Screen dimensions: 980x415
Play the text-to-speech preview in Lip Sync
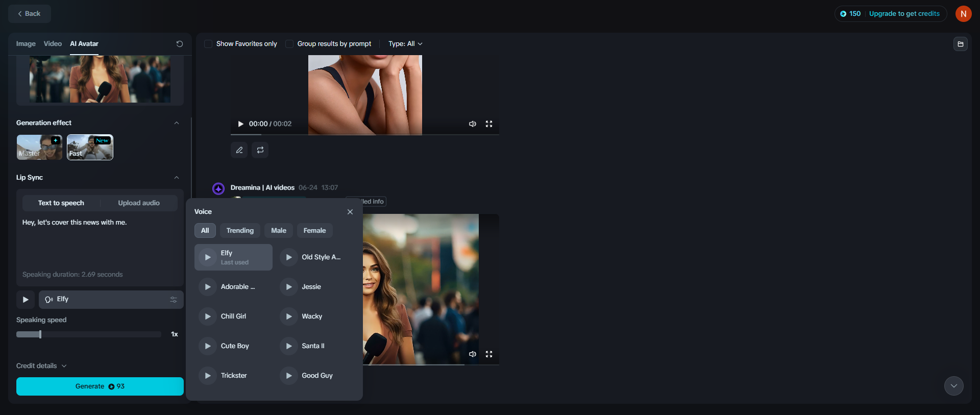(x=26, y=300)
